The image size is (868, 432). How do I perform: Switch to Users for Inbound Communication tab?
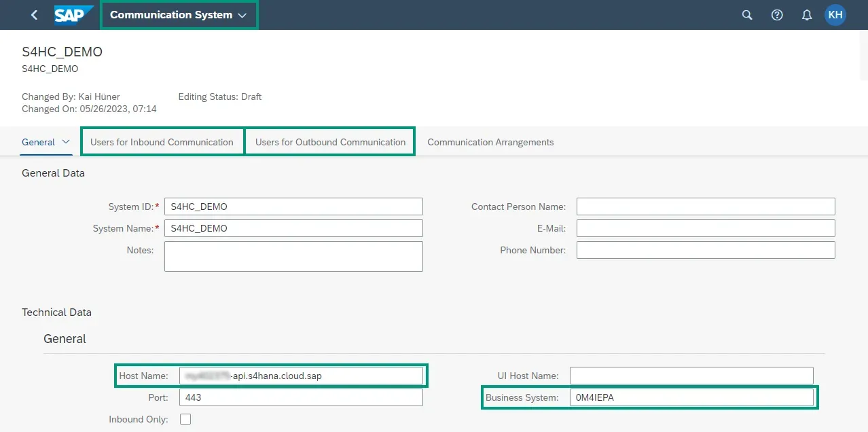point(162,142)
